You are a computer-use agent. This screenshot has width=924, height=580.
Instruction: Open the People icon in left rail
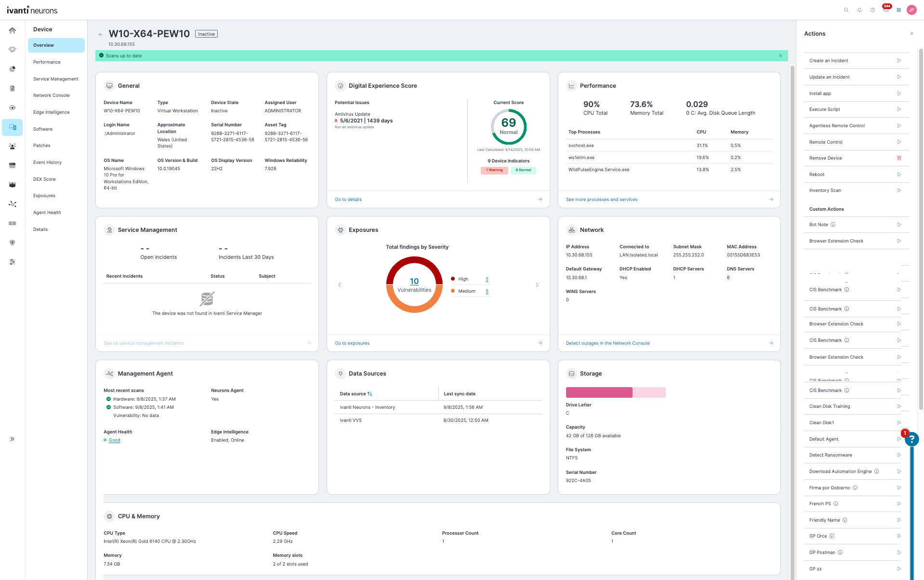(13, 146)
